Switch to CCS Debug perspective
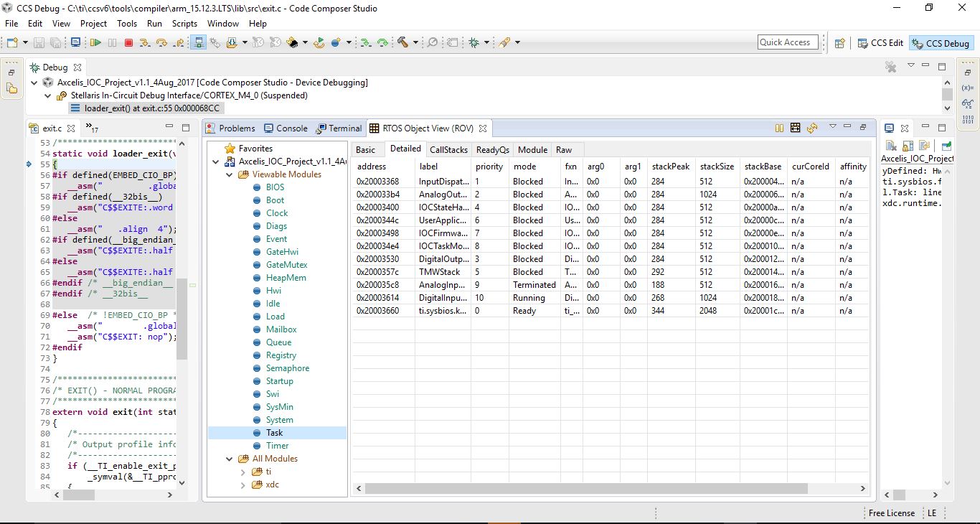This screenshot has width=980, height=524. coord(941,43)
